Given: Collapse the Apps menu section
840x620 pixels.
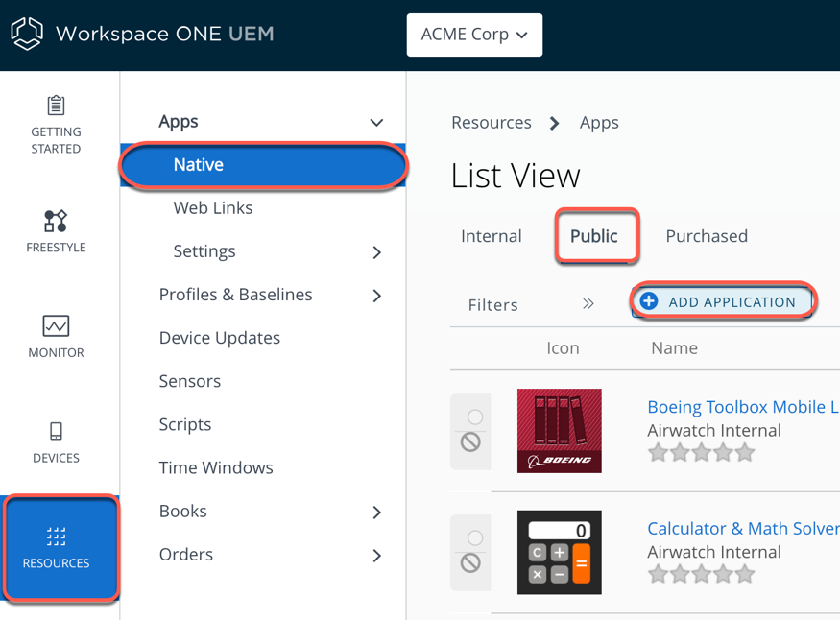Looking at the screenshot, I should [376, 123].
